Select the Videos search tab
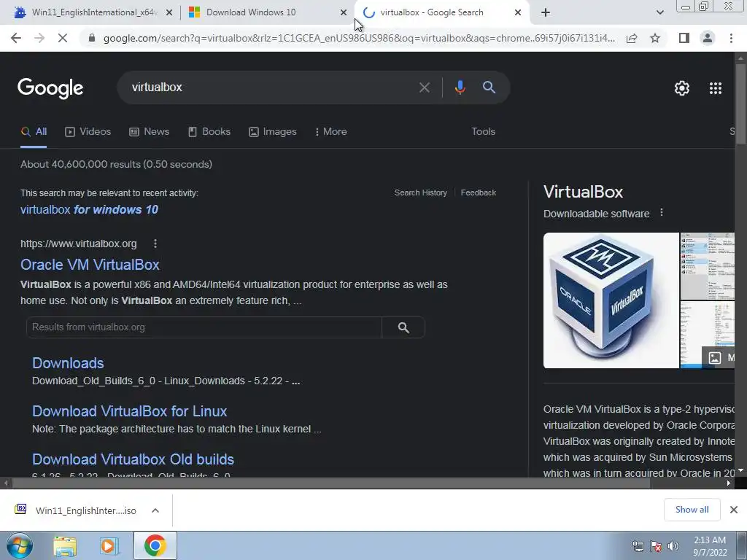 [x=88, y=132]
